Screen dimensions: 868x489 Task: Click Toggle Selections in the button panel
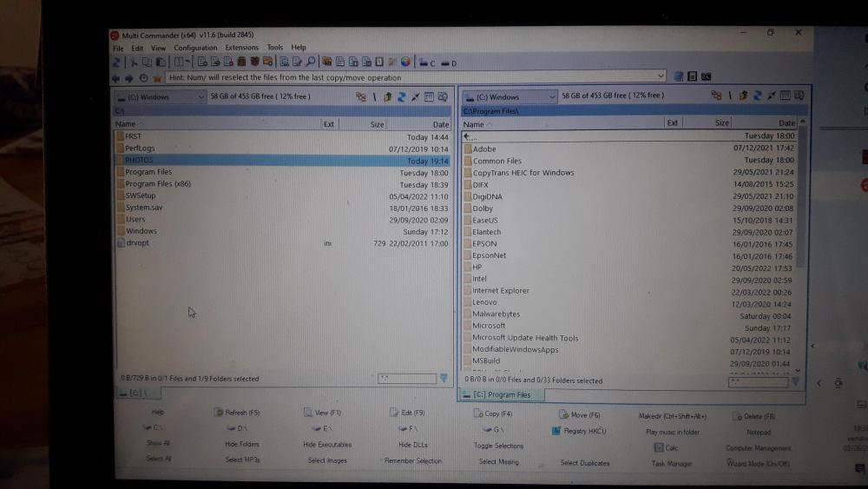(x=498, y=446)
